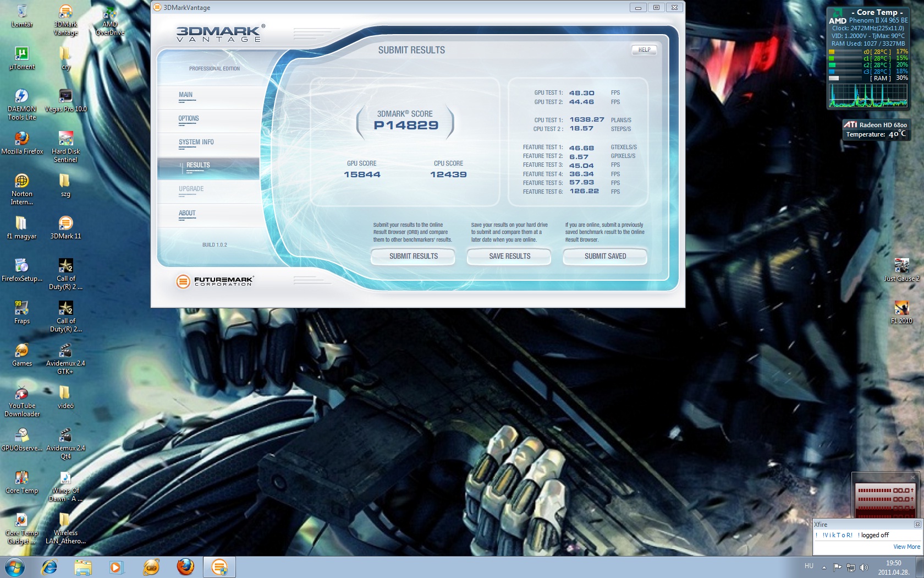Screen dimensions: 924x578
Task: Click the SUBMIT SAVED button
Action: pyautogui.click(x=605, y=257)
